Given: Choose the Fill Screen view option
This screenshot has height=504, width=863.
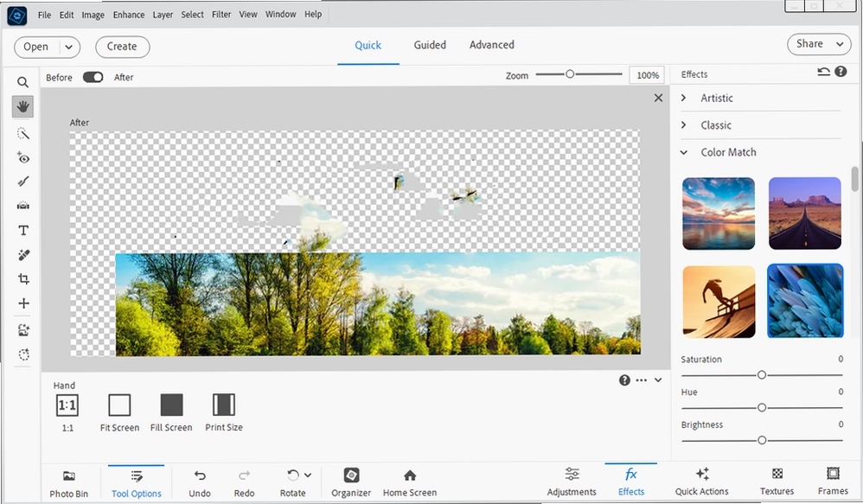Looking at the screenshot, I should (x=171, y=412).
